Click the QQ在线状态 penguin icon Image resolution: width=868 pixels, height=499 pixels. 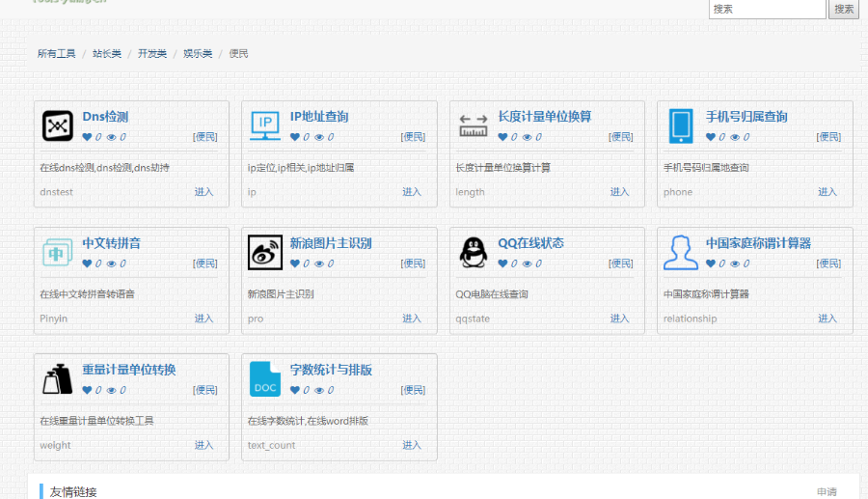474,252
